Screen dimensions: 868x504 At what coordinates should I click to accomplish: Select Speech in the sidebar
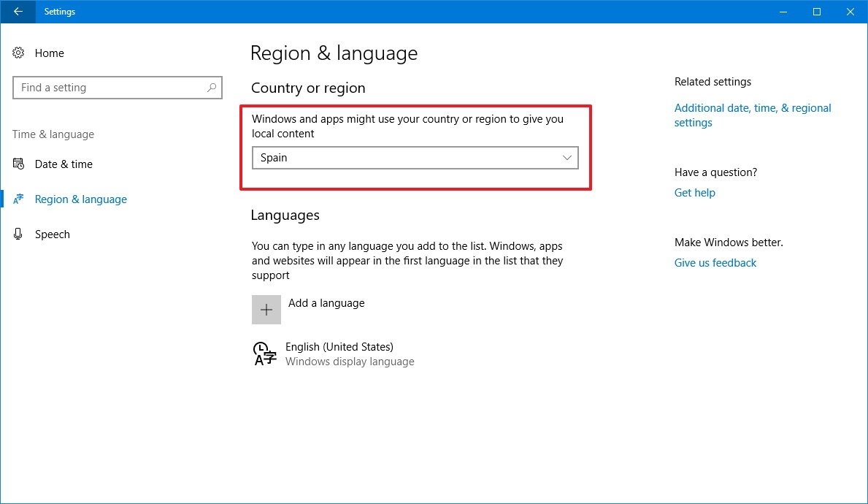53,234
